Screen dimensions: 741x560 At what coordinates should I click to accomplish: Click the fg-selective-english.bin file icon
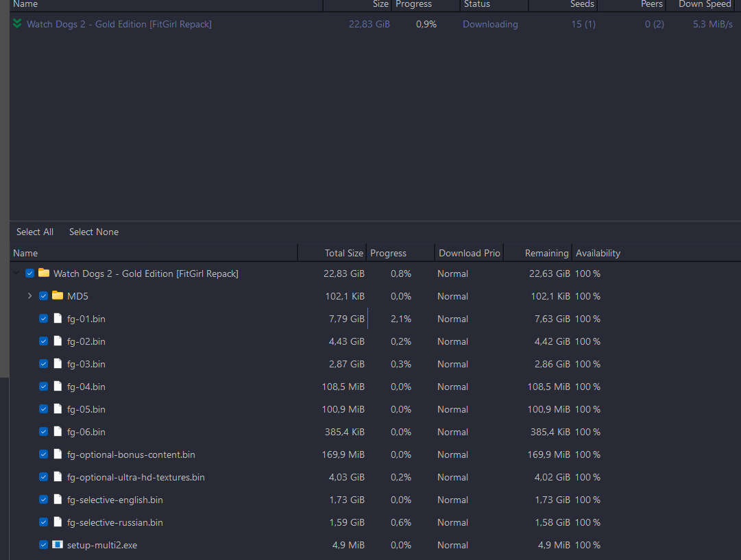pyautogui.click(x=58, y=500)
